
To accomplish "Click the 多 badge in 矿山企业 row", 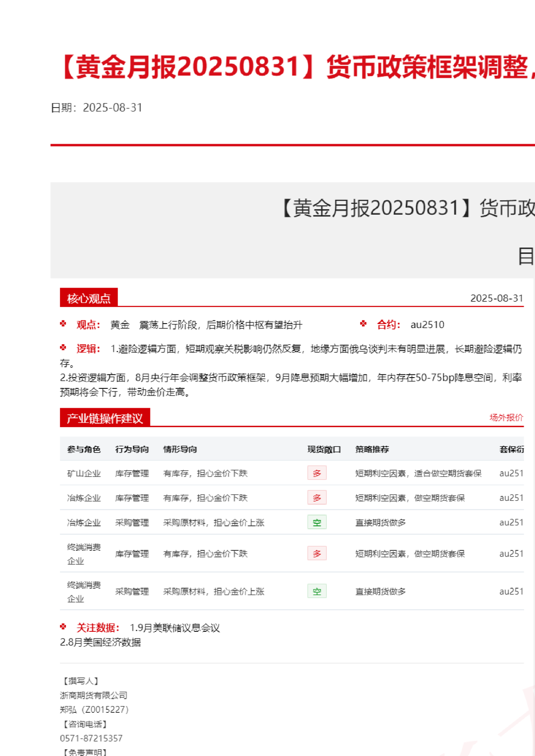I will click(x=317, y=473).
